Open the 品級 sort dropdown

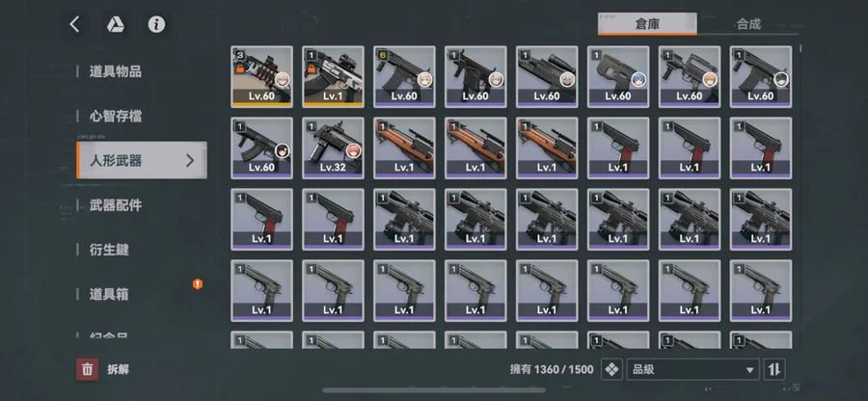point(692,369)
